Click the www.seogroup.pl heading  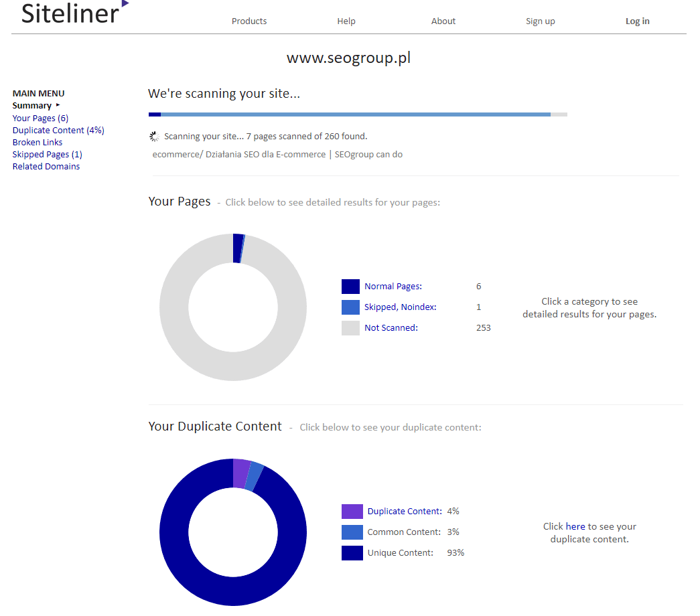(x=349, y=58)
